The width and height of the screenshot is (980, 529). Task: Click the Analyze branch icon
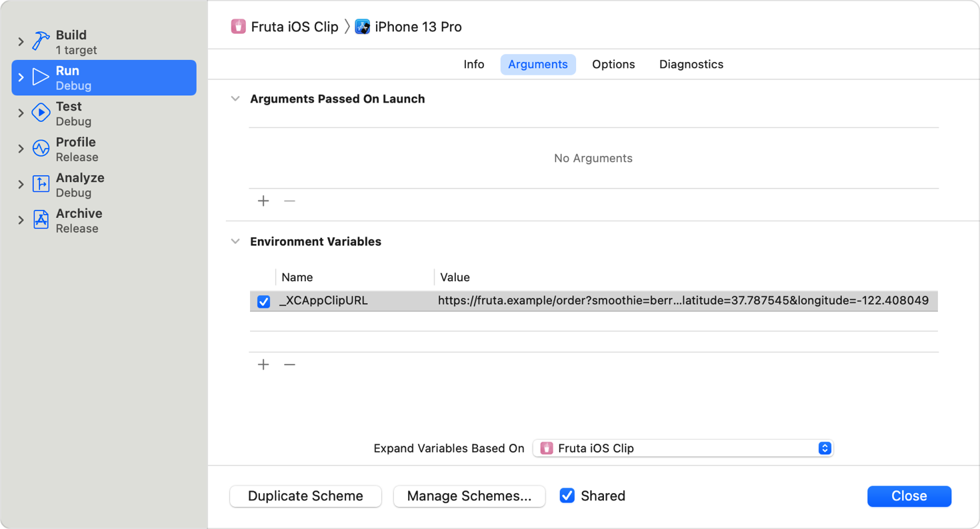pyautogui.click(x=41, y=185)
